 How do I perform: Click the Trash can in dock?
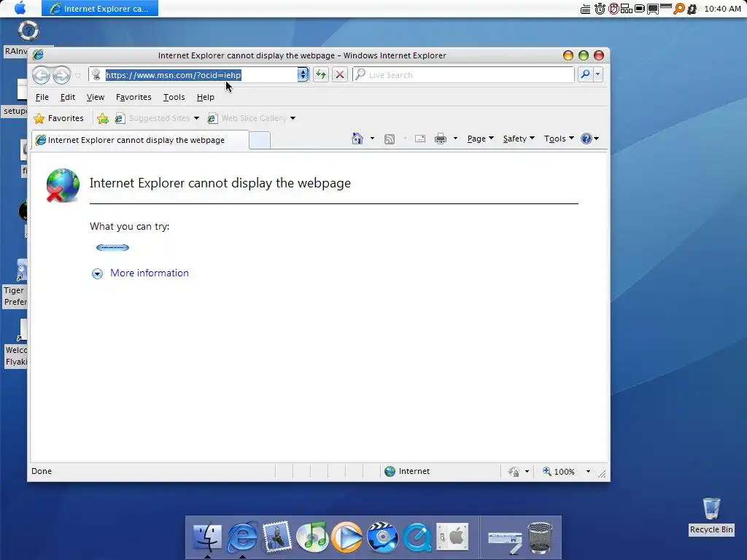click(x=541, y=537)
